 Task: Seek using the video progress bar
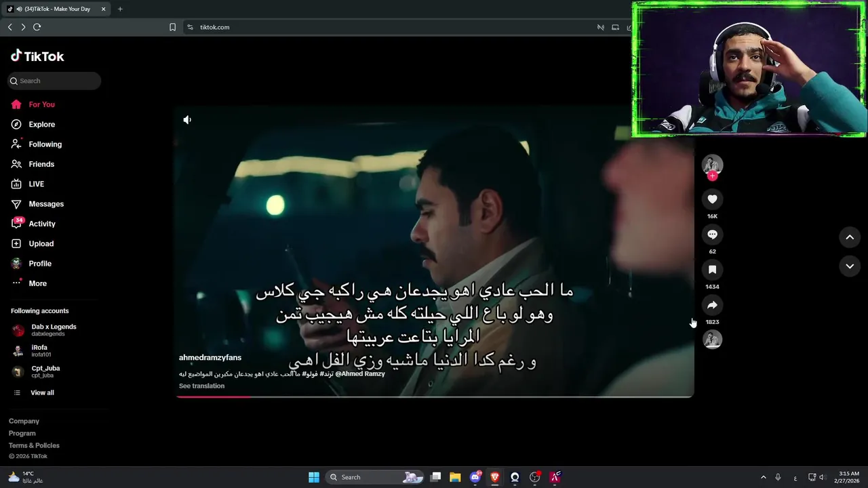coord(435,396)
